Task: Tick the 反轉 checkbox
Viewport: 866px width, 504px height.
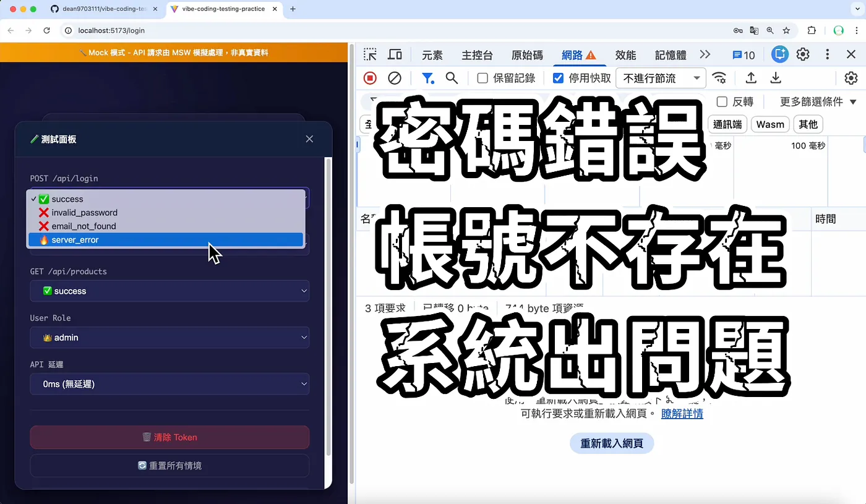Action: coord(721,102)
